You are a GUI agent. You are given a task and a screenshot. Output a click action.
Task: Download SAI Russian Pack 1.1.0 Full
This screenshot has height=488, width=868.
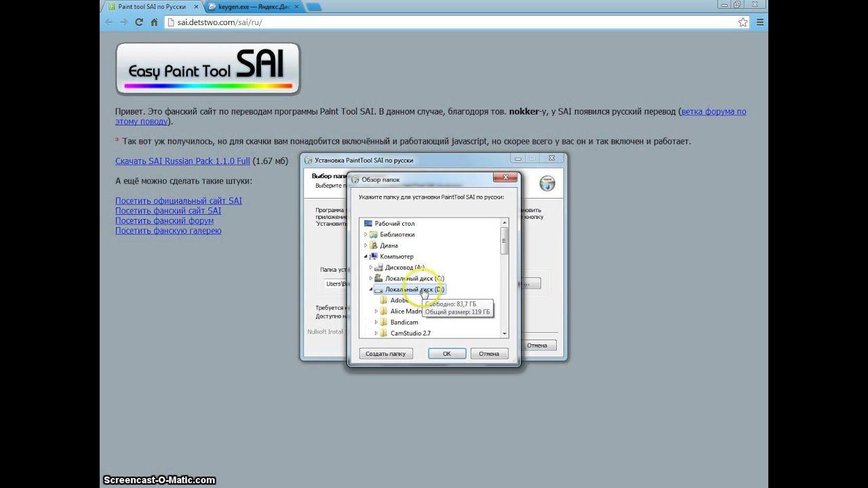(x=182, y=161)
